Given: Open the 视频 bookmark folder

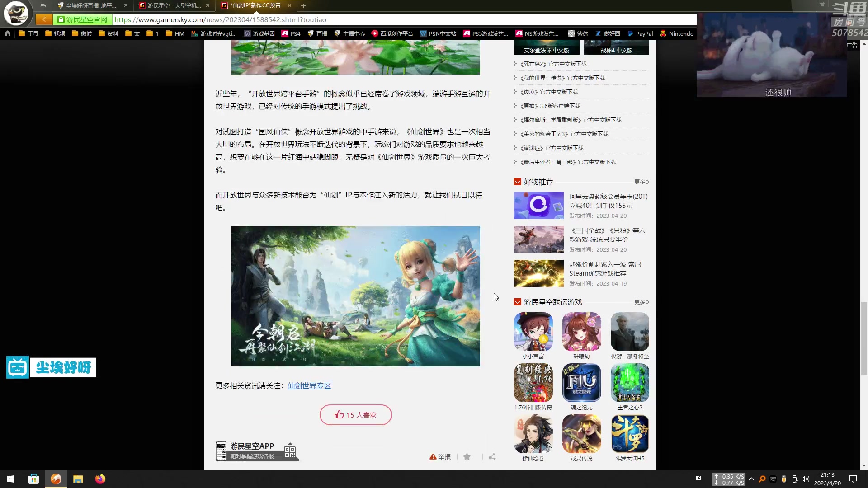Looking at the screenshot, I should [x=55, y=33].
